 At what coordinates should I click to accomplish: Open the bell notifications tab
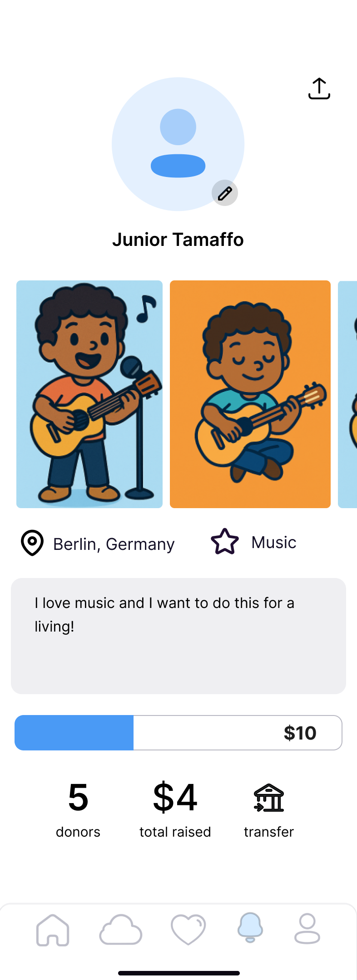pyautogui.click(x=250, y=928)
